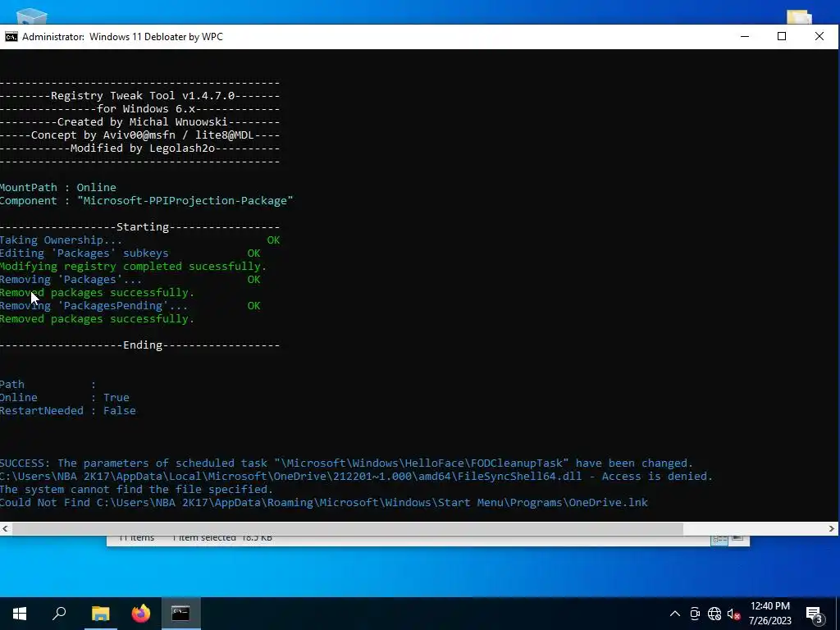Open File Explorer from the taskbar

pyautogui.click(x=100, y=614)
